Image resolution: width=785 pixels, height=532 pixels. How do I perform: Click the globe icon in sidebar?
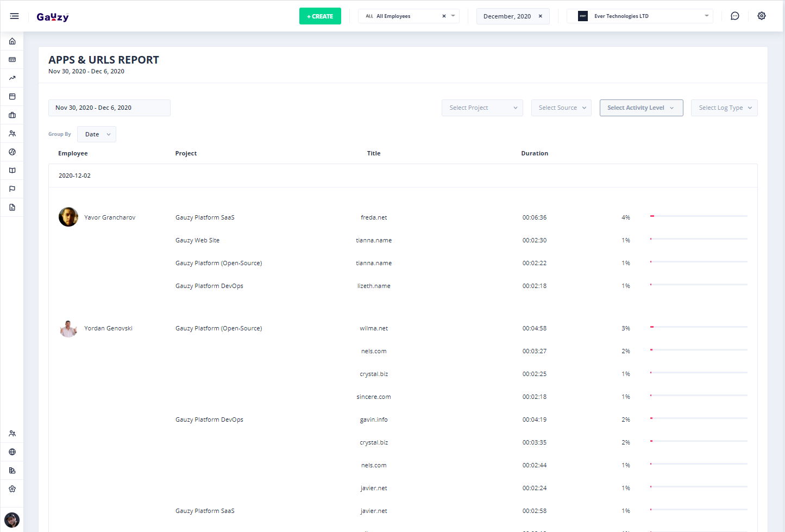12,452
